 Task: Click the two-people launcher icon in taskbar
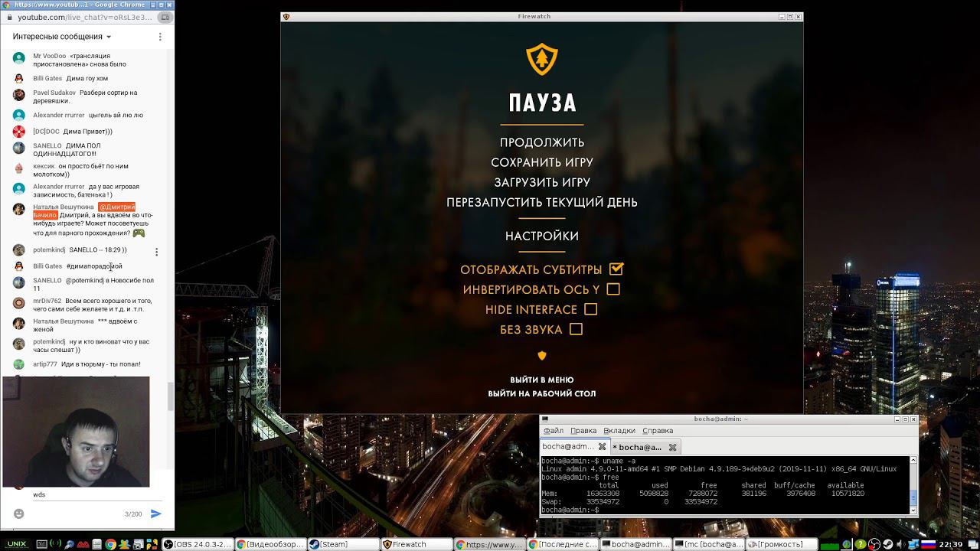pyautogui.click(x=125, y=544)
